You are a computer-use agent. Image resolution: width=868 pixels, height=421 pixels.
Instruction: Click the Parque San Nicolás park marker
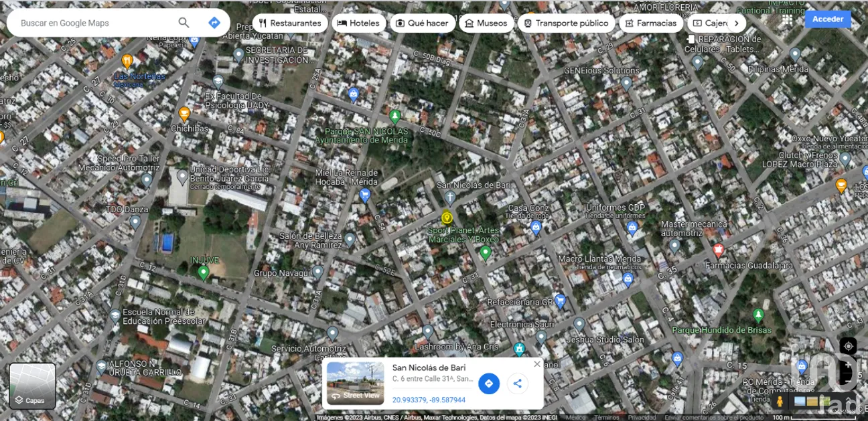tap(395, 118)
